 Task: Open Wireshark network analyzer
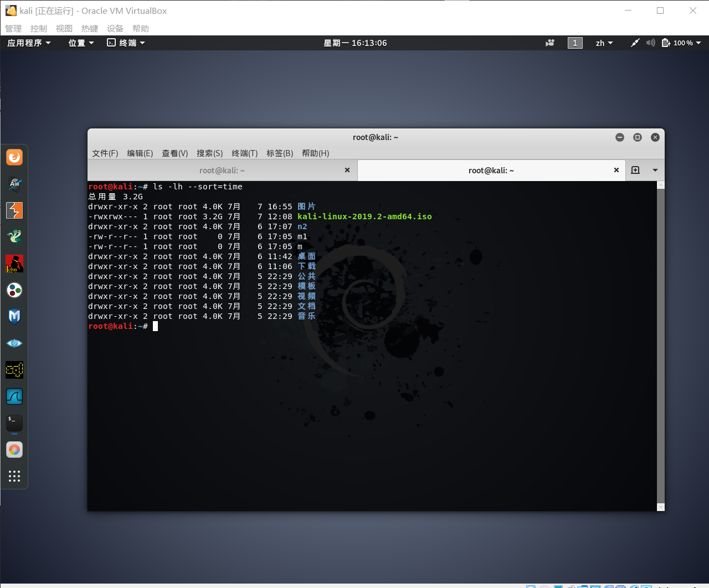click(x=14, y=396)
